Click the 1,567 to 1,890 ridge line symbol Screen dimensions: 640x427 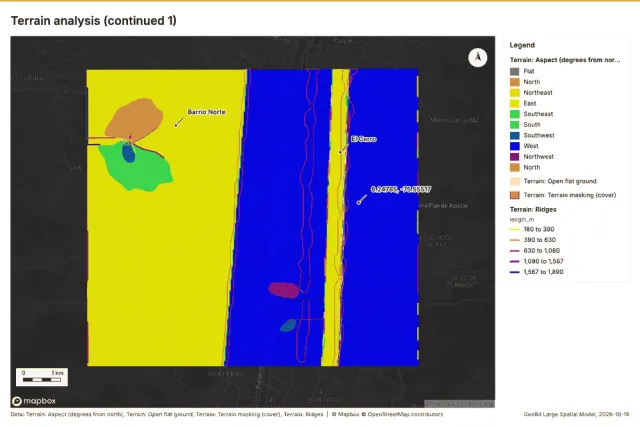515,272
